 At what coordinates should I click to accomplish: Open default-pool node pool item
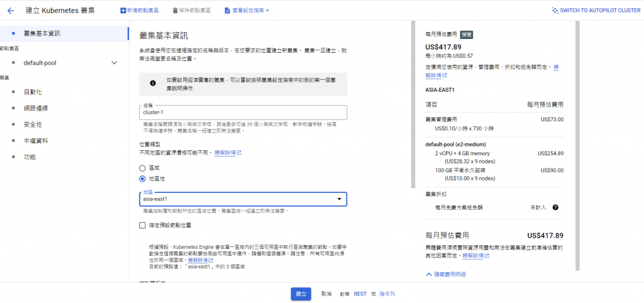(x=40, y=63)
